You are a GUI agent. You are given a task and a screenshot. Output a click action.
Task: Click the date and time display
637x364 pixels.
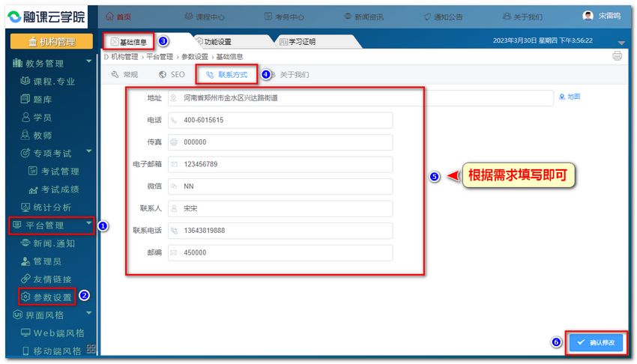point(543,40)
